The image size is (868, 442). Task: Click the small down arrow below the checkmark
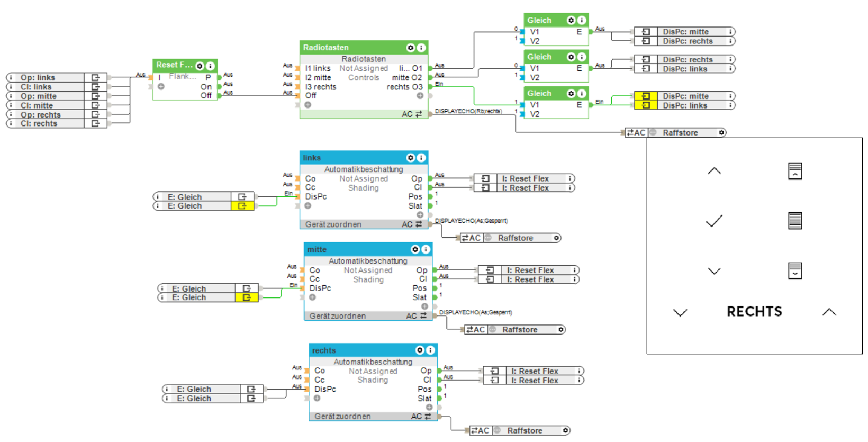point(714,271)
